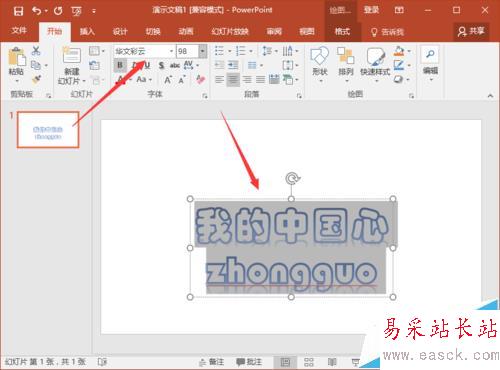Click the Save icon in quick access toolbar
Screen dimensions: 500x370
pyautogui.click(x=18, y=11)
